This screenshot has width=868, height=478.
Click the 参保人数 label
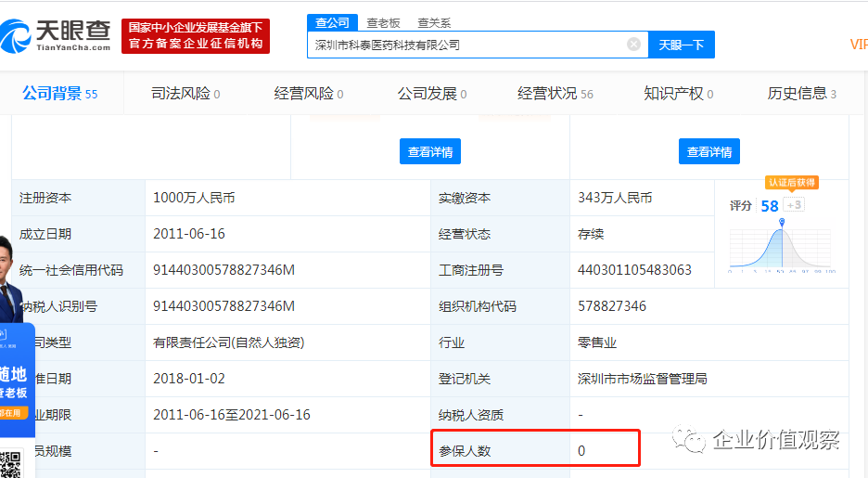[465, 451]
